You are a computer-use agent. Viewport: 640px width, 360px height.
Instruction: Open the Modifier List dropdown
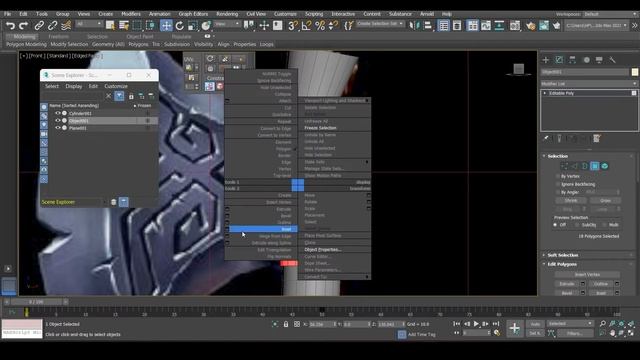tap(589, 83)
